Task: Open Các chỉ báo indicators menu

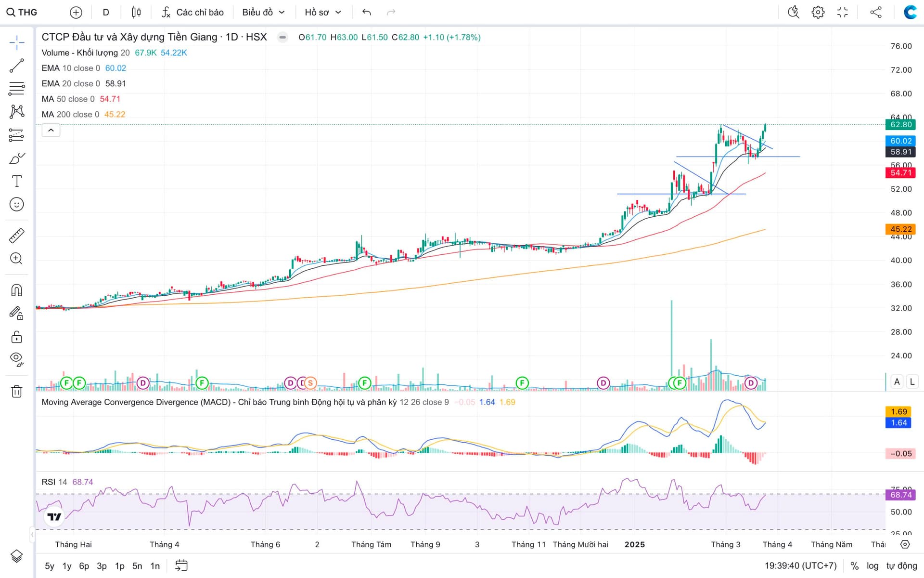Action: (192, 12)
